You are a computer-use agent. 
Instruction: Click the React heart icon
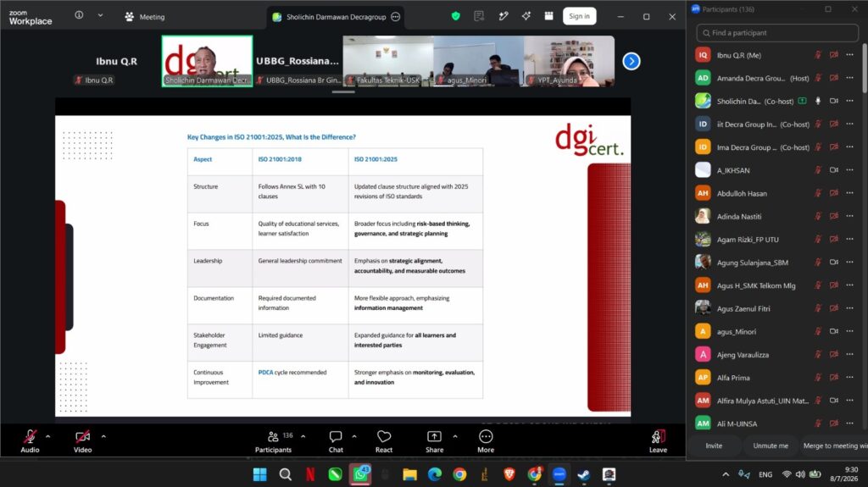point(384,437)
